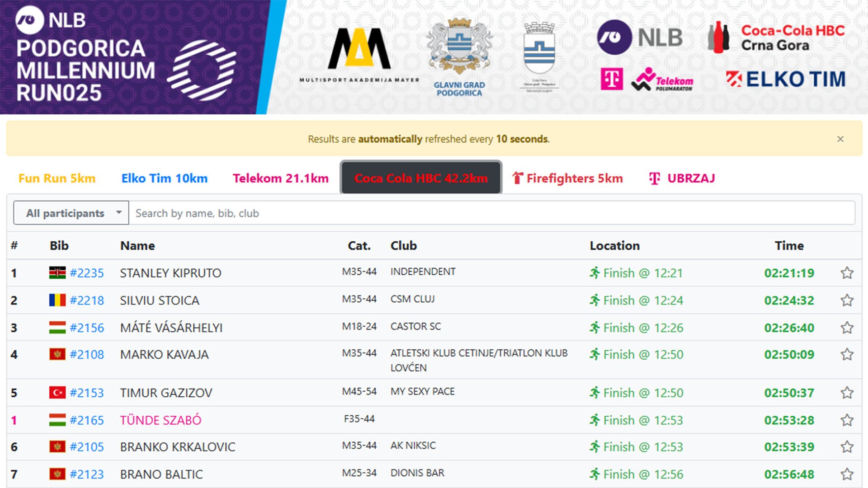Click the star icon on Brano Baltic's row

click(x=847, y=474)
